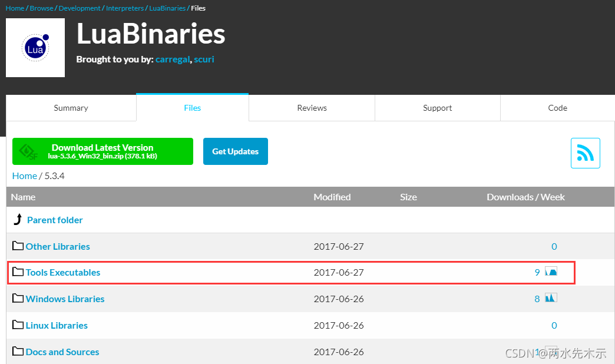Sort by Downloads / Week column header
Viewport: 615px width, 364px height.
click(x=525, y=197)
